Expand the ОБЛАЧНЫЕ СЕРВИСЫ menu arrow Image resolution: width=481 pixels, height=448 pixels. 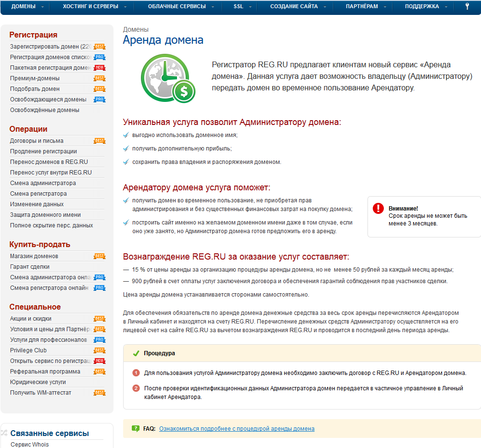coord(213,7)
